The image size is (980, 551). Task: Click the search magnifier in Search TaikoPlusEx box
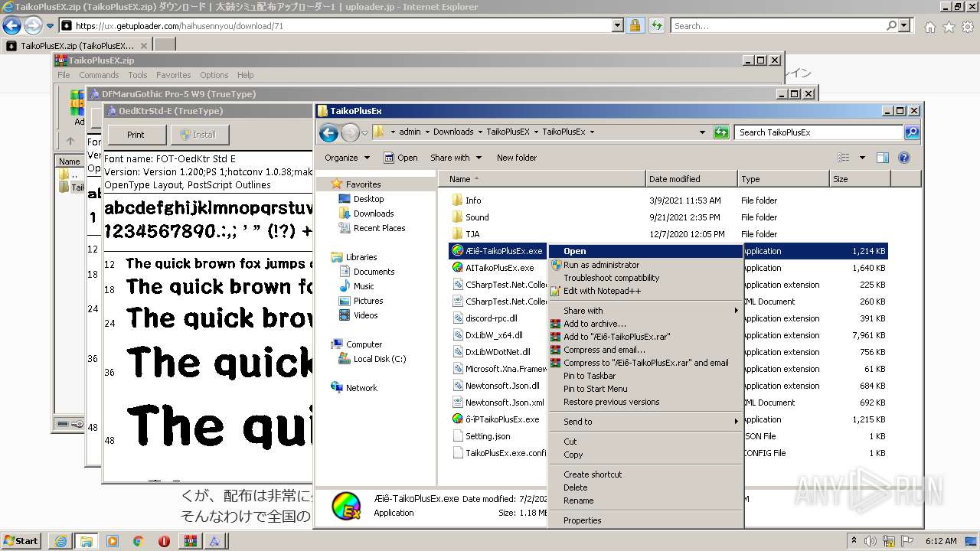coord(911,132)
